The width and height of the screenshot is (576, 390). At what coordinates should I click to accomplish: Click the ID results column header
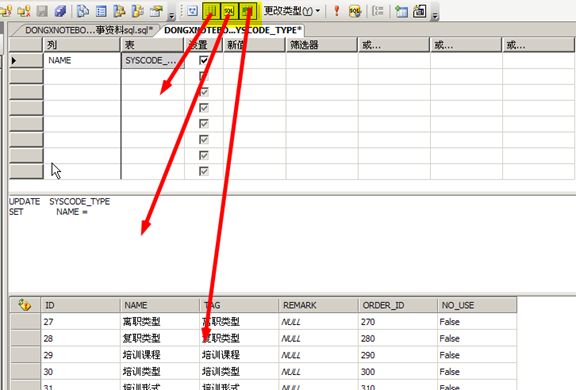(80, 305)
